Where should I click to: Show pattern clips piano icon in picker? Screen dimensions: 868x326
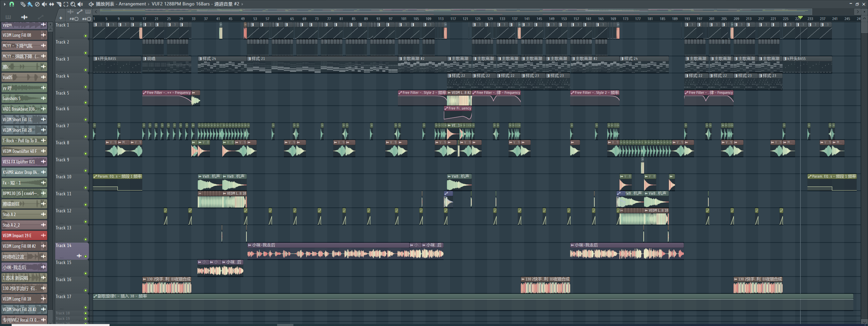[8, 17]
